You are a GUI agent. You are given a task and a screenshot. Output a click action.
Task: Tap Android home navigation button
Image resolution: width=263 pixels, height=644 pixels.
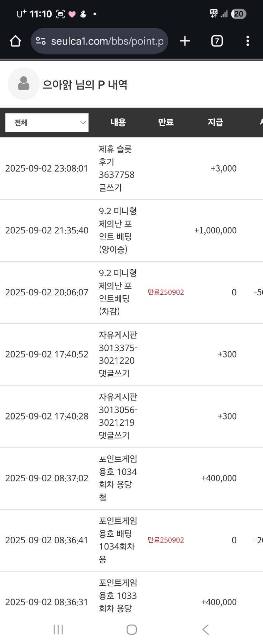point(131,630)
